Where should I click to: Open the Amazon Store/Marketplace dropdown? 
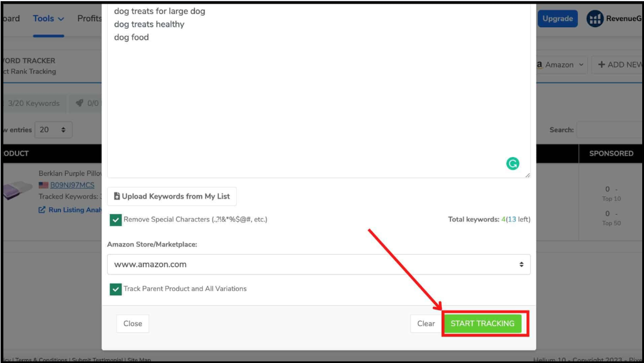tap(318, 264)
